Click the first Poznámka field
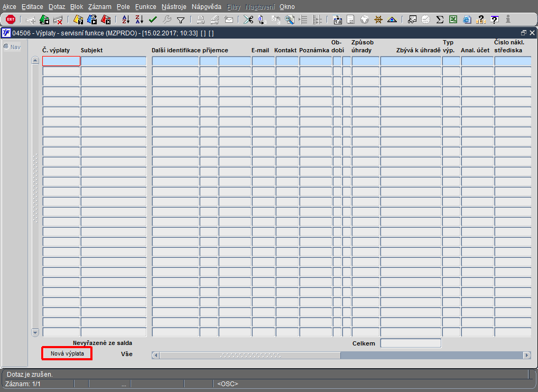This screenshot has width=538, height=392. click(316, 61)
